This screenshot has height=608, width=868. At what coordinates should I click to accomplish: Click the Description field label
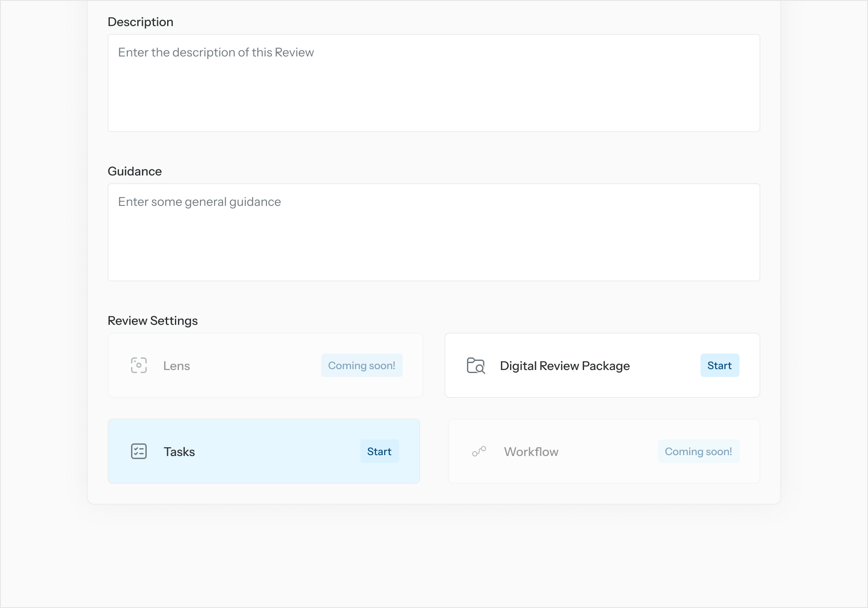[140, 22]
